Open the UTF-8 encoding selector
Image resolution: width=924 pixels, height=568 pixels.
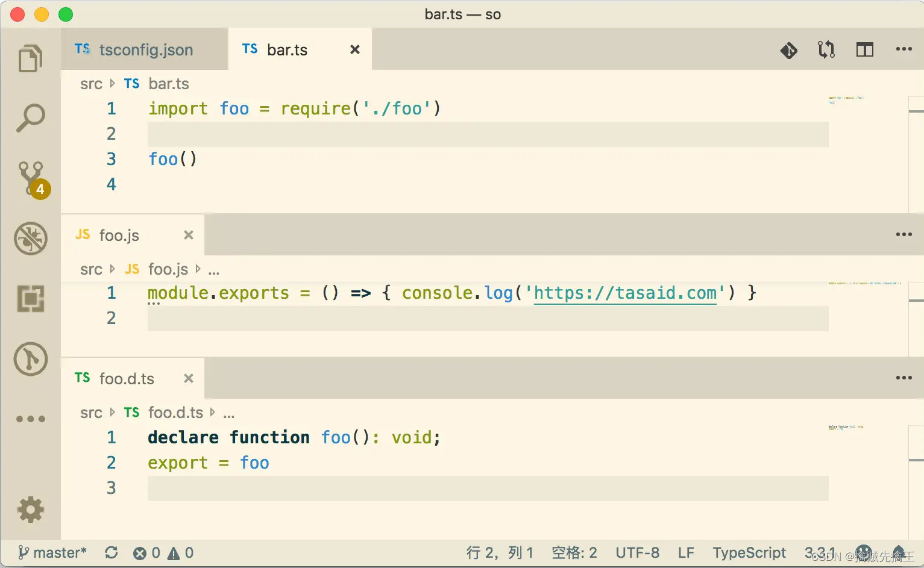point(637,552)
